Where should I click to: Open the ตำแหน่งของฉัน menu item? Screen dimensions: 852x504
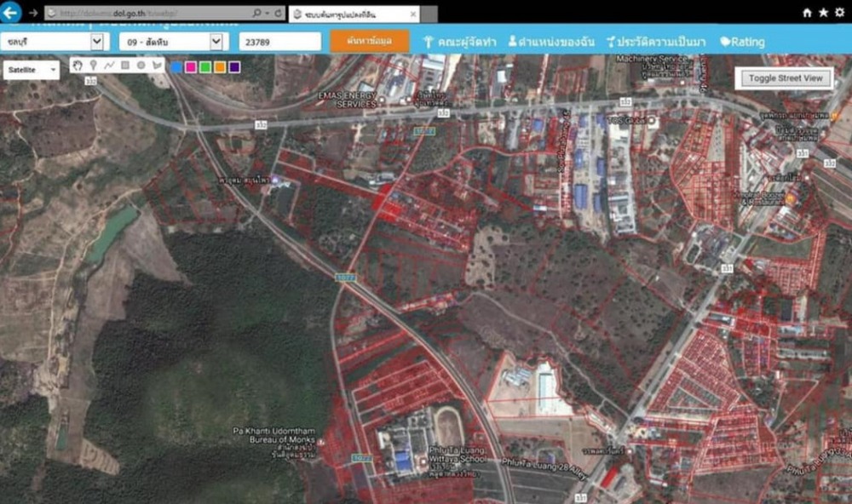point(551,42)
